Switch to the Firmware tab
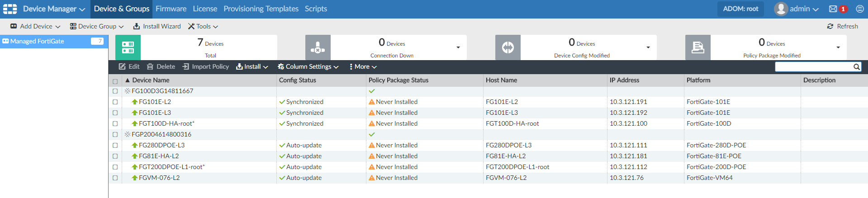The image size is (868, 198). tap(171, 9)
